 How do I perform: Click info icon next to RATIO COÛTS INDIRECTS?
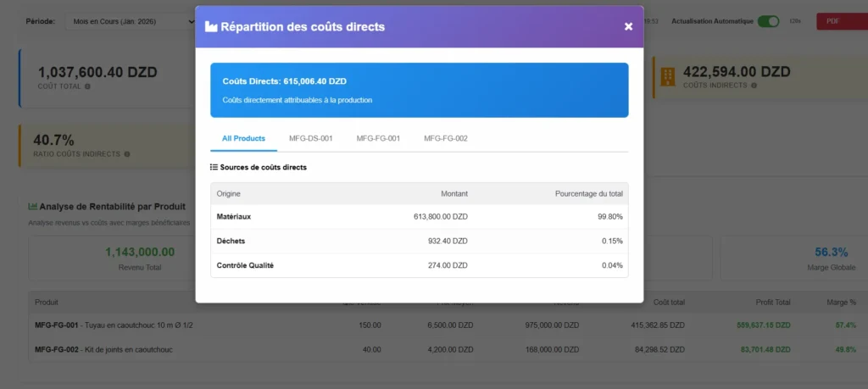coord(127,154)
